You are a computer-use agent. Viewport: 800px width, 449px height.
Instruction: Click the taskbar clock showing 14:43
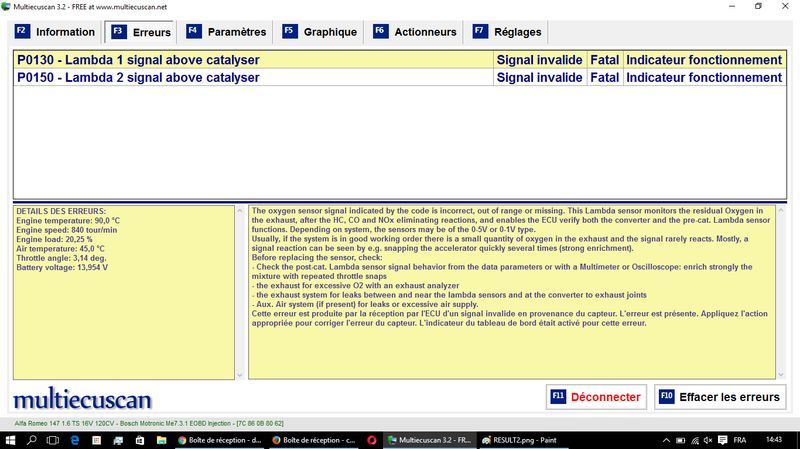(773, 439)
